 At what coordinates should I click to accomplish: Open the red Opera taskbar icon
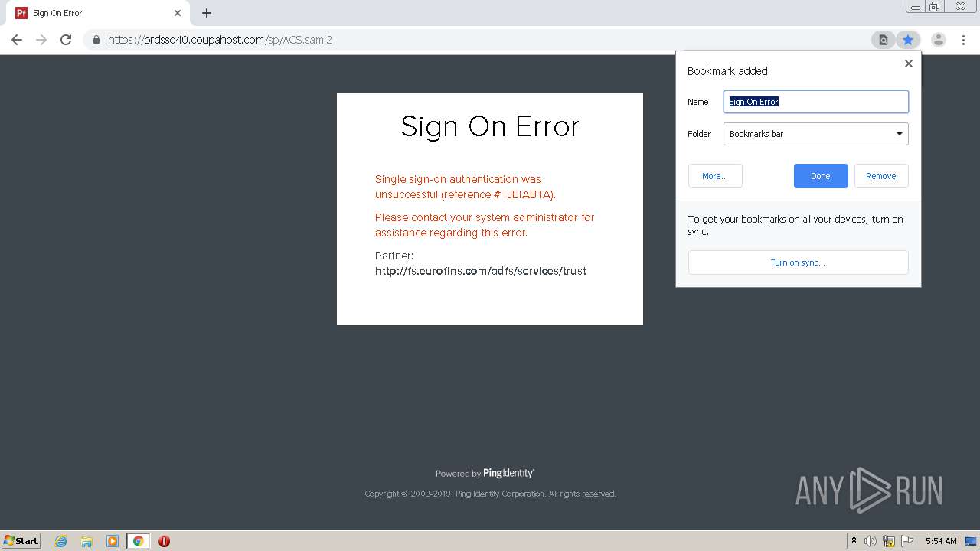(164, 541)
